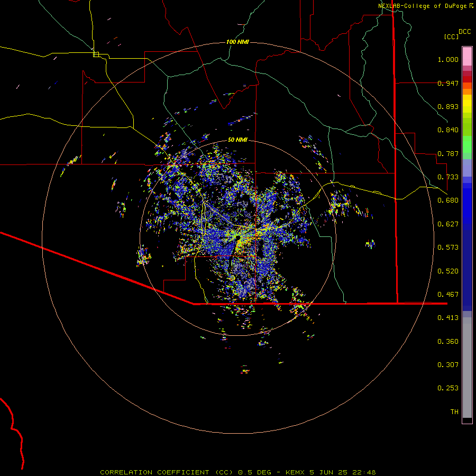Click the pink segment of the color bar
Viewport: 476px width, 476px height.
tap(467, 57)
